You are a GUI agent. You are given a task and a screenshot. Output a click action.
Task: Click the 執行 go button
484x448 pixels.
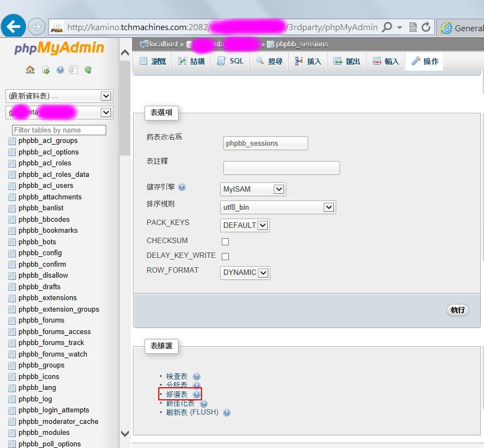[458, 310]
